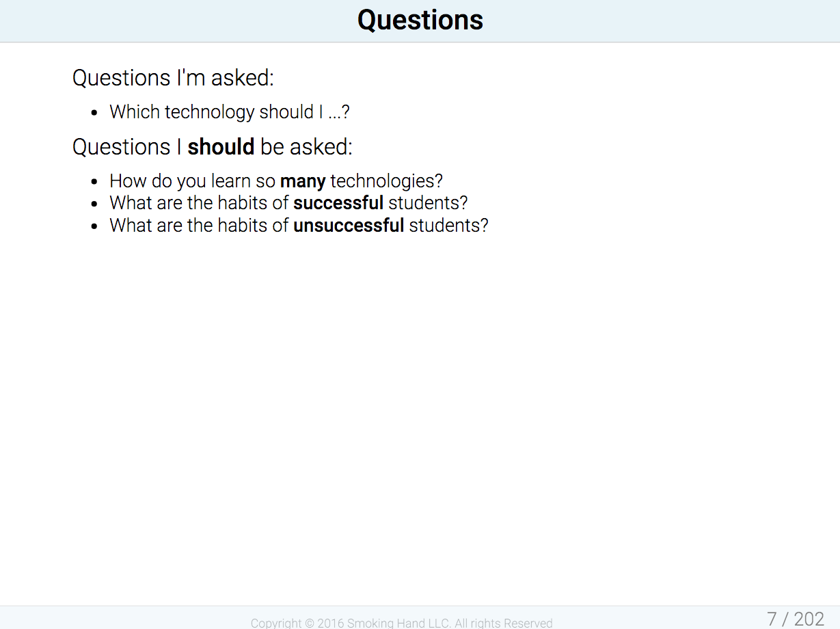Click the word 'technologies?' in second list
Image resolution: width=840 pixels, height=629 pixels.
(387, 182)
